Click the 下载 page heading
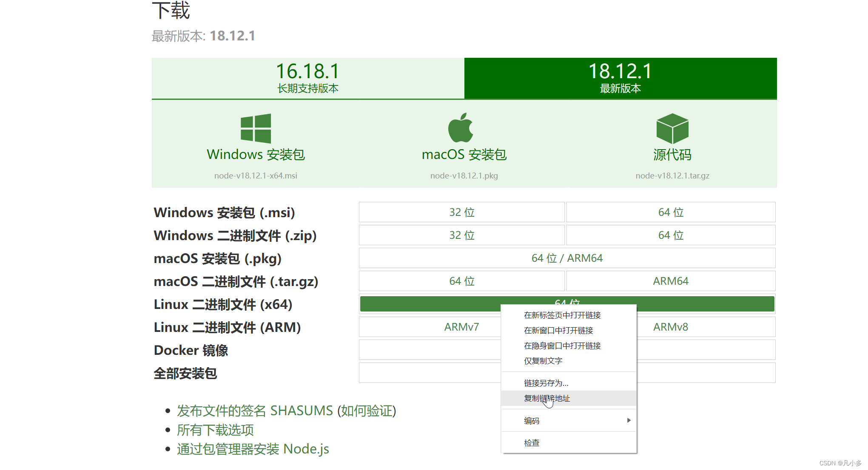868x470 pixels. point(171,10)
